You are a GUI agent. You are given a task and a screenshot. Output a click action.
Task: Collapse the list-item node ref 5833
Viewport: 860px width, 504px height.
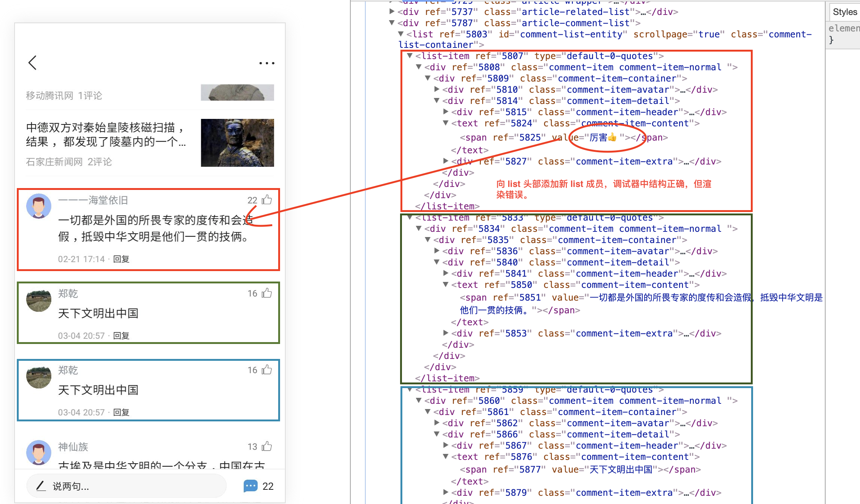pyautogui.click(x=410, y=218)
